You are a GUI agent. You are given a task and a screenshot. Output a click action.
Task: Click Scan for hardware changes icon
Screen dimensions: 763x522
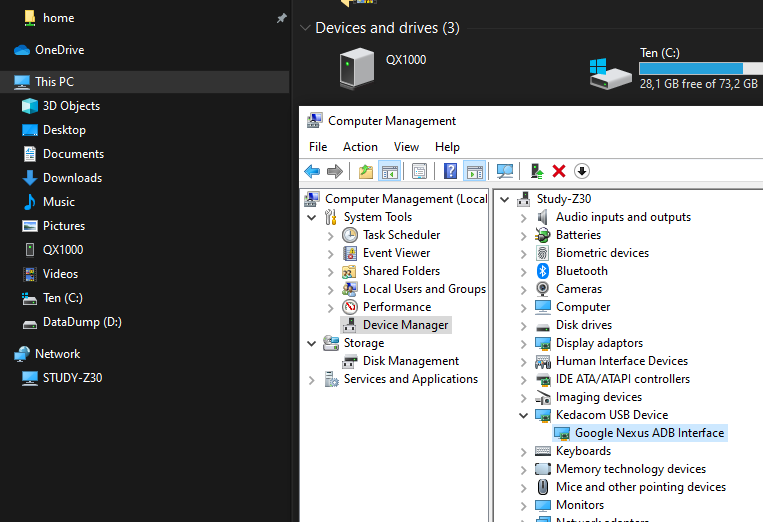click(x=505, y=171)
